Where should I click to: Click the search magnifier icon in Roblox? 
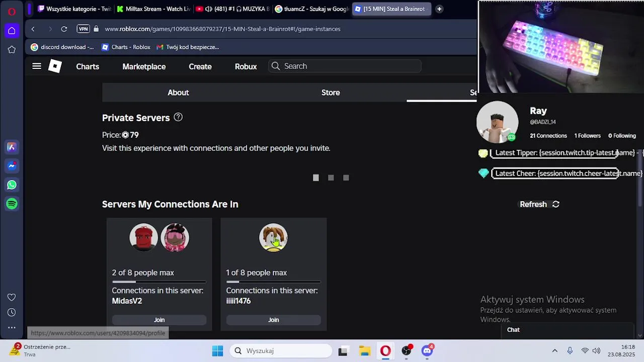pos(275,66)
